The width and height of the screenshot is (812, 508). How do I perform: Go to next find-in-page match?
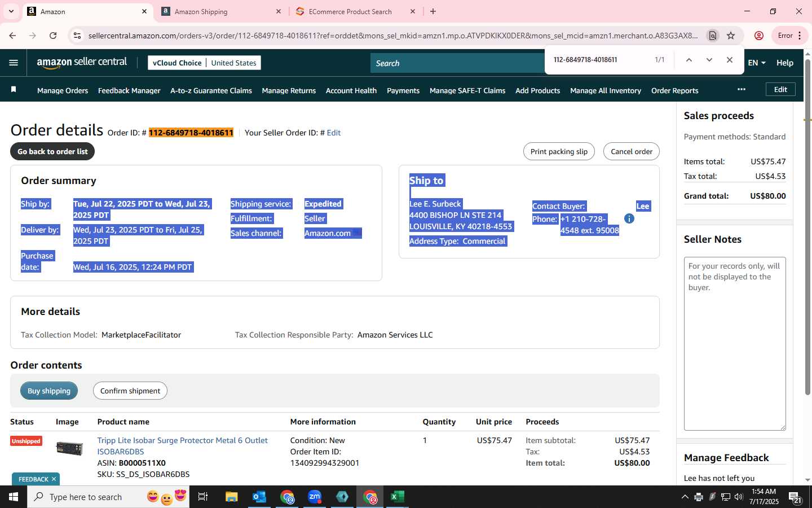click(709, 60)
